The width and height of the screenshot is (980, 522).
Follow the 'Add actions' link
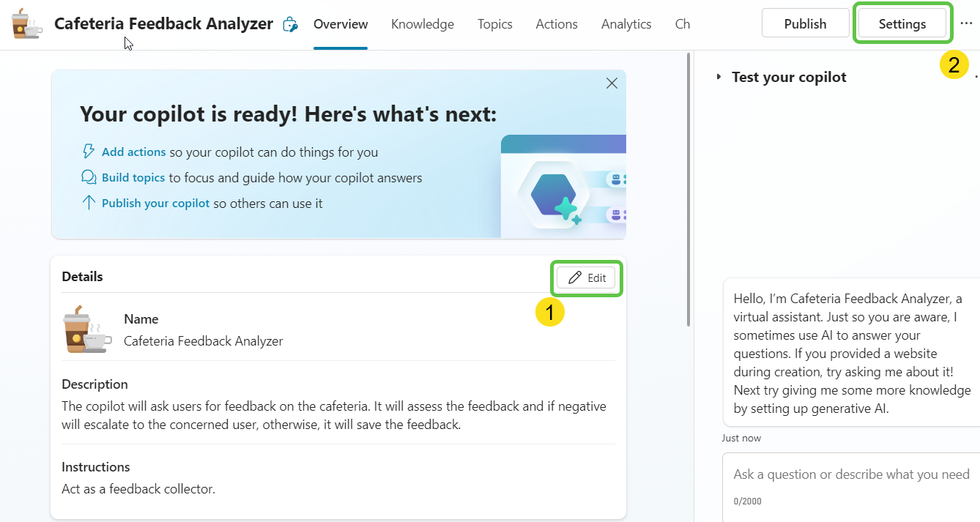(x=133, y=152)
